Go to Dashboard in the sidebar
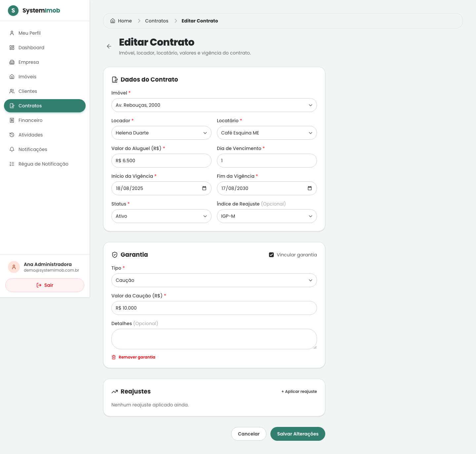 click(x=45, y=48)
